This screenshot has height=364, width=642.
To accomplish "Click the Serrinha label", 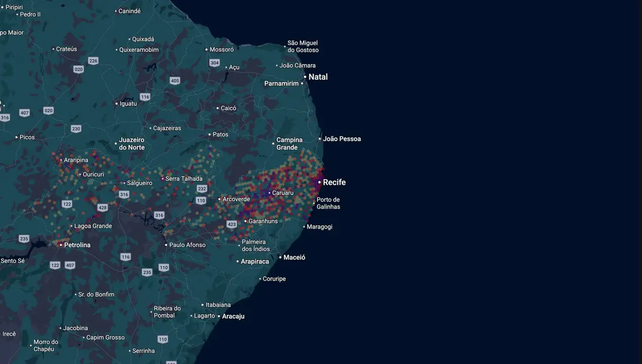I will (144, 350).
